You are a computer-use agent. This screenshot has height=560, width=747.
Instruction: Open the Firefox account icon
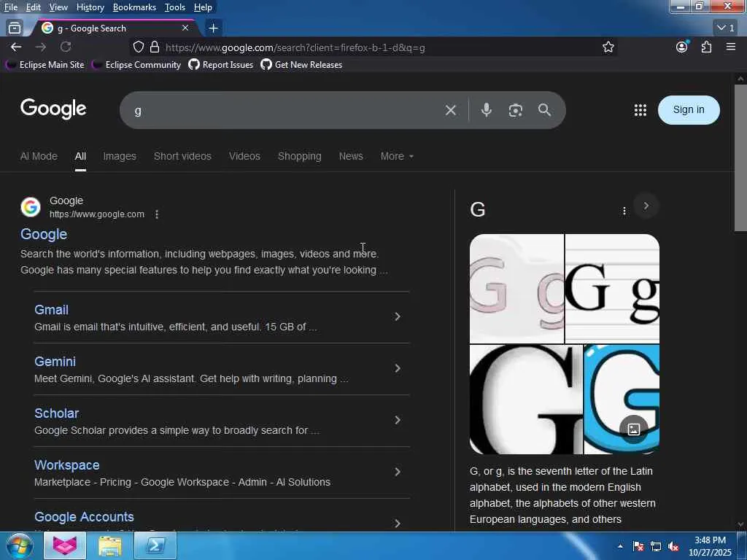click(682, 47)
